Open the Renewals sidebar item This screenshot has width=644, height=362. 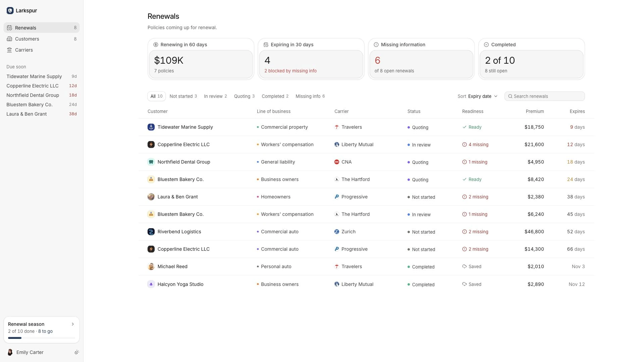click(x=42, y=28)
